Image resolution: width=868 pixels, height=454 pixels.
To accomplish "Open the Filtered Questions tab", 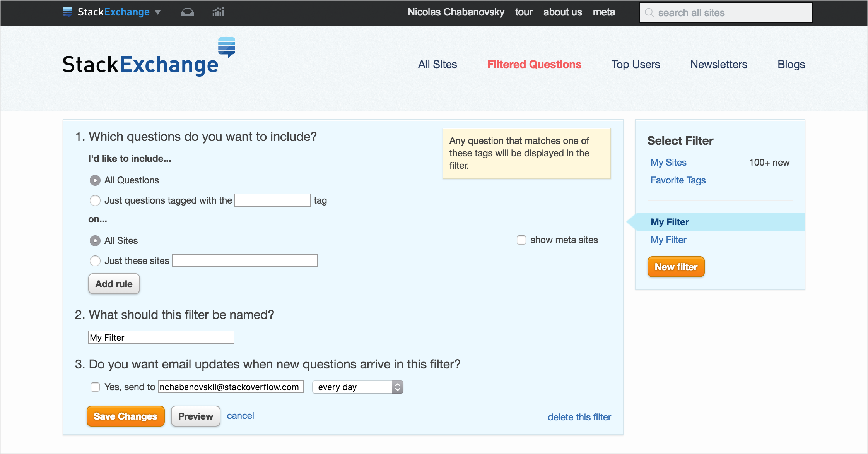I will [534, 64].
